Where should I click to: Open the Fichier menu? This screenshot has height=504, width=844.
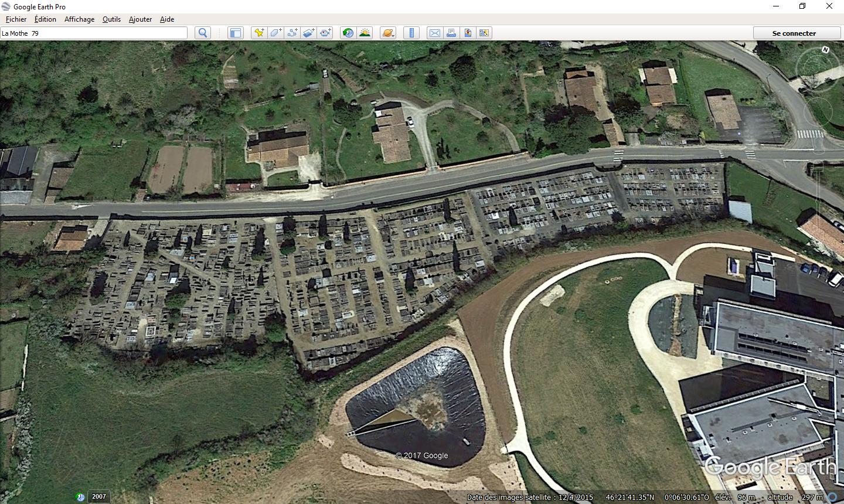(16, 19)
